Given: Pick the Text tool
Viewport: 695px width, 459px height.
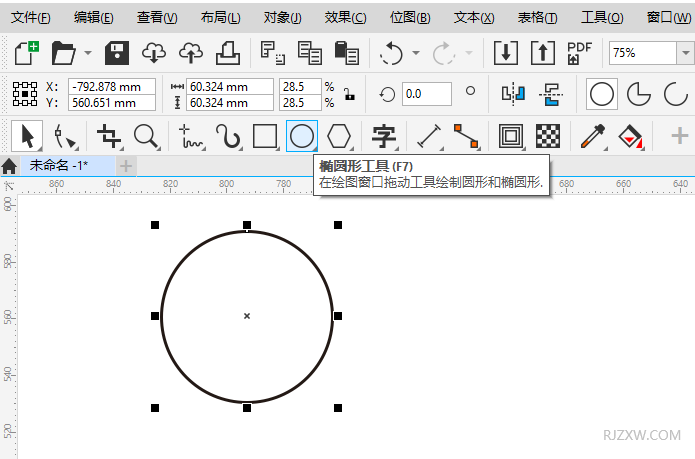Looking at the screenshot, I should [x=383, y=135].
